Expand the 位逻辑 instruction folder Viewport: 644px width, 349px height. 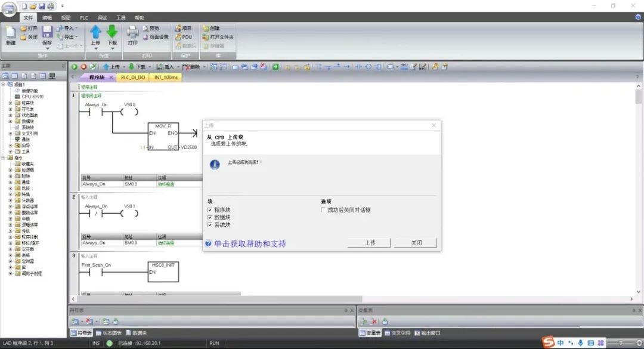point(10,170)
